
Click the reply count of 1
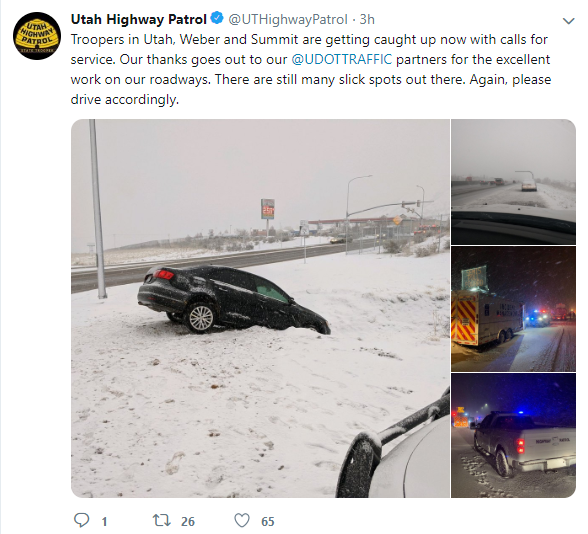[x=104, y=521]
